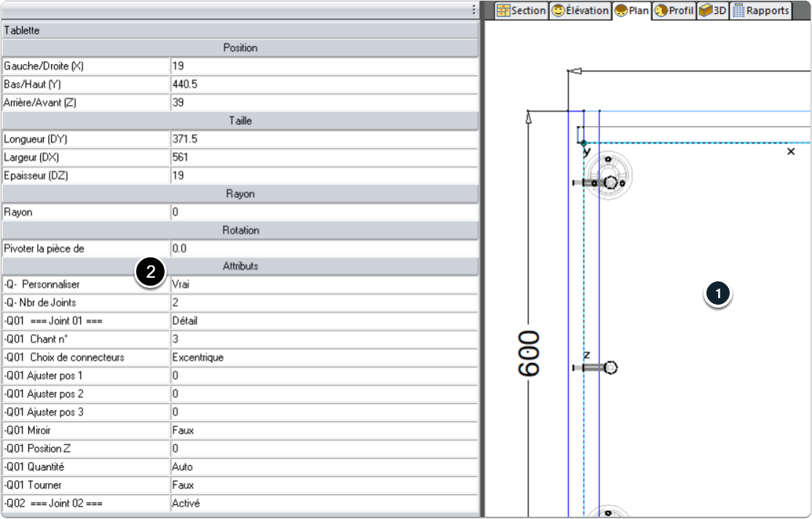The width and height of the screenshot is (812, 519).
Task: Open the Choix de connecteurs Excentrique dropdown
Action: pos(323,357)
